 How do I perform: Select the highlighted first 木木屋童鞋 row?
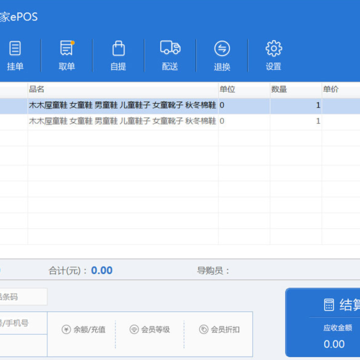tap(180, 106)
